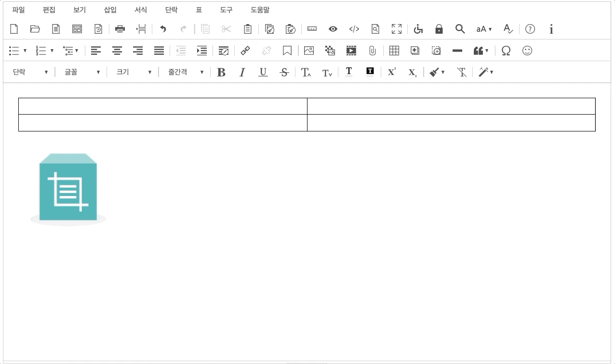Screen dimensions: 615x364
Task: Click the print icon
Action: coord(120,29)
